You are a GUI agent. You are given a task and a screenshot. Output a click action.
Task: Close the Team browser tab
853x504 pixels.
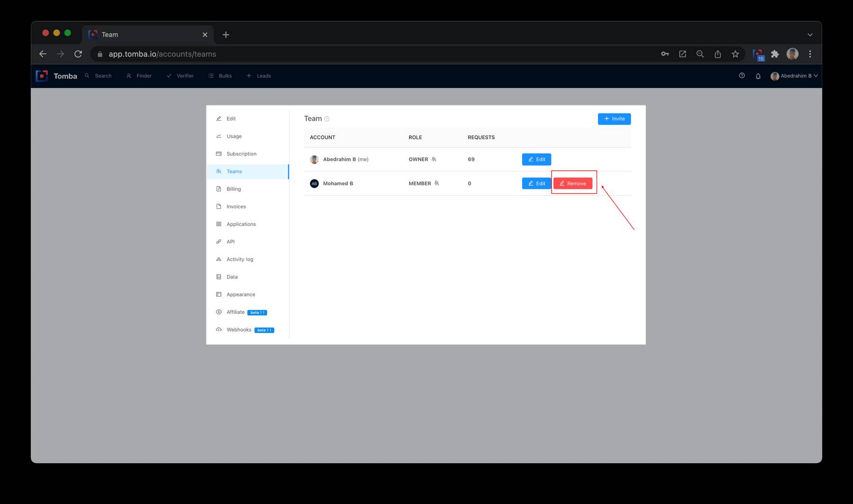[x=205, y=35]
